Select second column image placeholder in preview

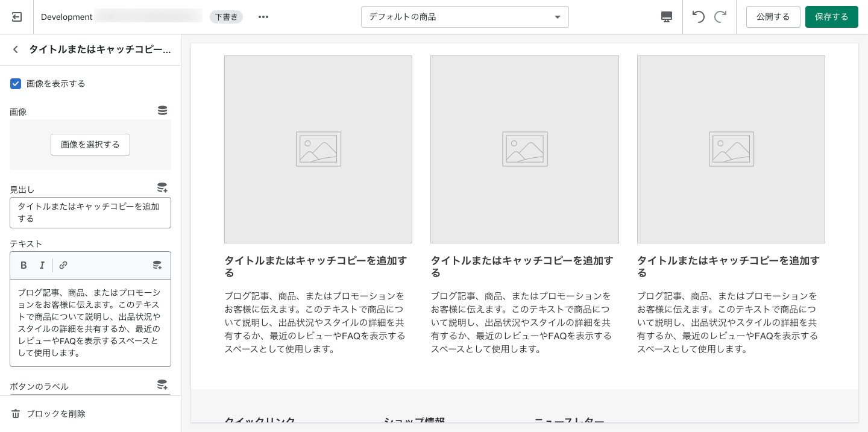[524, 149]
